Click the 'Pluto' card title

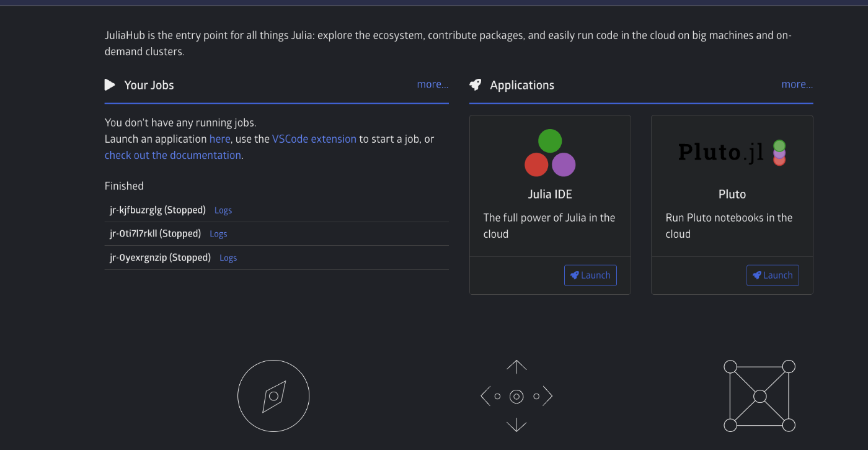coord(732,194)
